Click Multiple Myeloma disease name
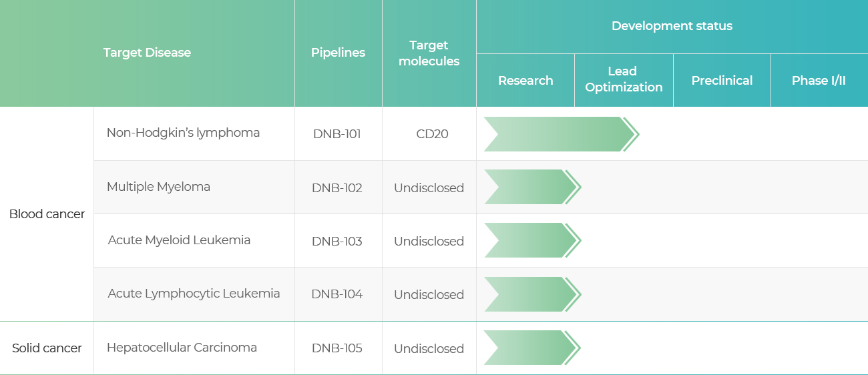 158,187
